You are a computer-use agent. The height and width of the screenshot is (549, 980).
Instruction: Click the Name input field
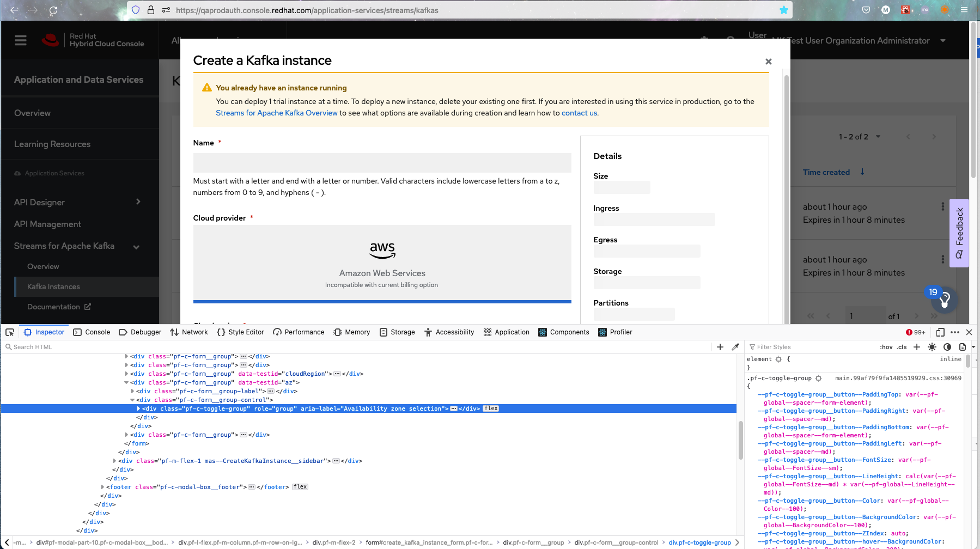[382, 163]
